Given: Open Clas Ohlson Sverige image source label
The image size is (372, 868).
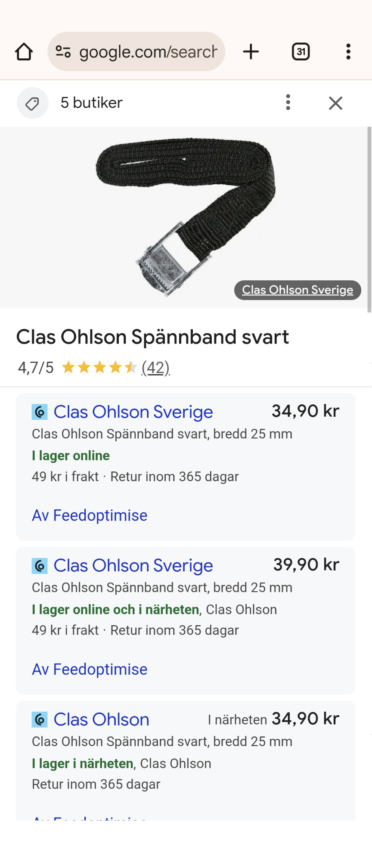Looking at the screenshot, I should click(298, 290).
